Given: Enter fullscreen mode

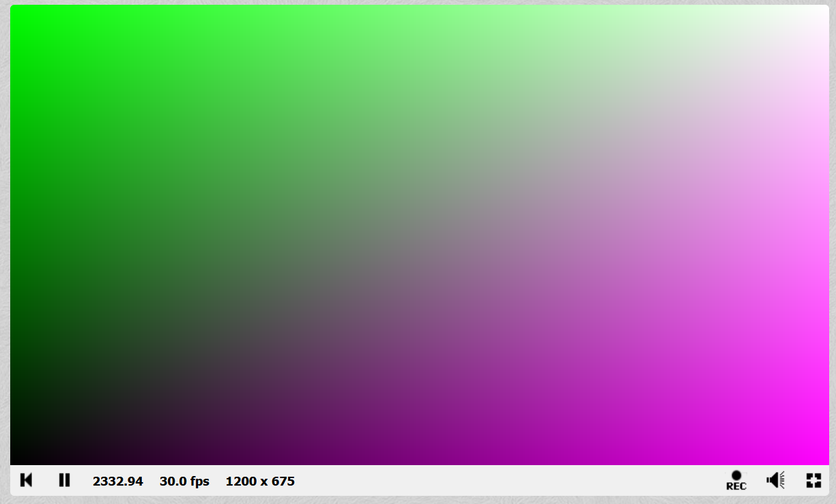Looking at the screenshot, I should pos(813,480).
